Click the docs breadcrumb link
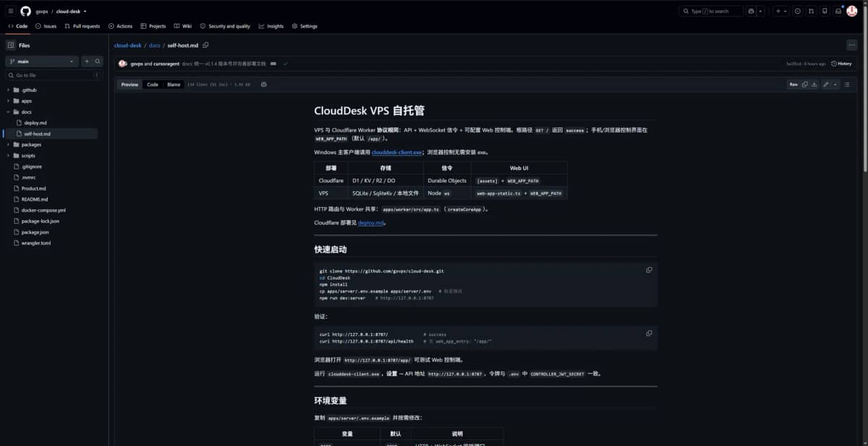The image size is (868, 446). pos(154,45)
